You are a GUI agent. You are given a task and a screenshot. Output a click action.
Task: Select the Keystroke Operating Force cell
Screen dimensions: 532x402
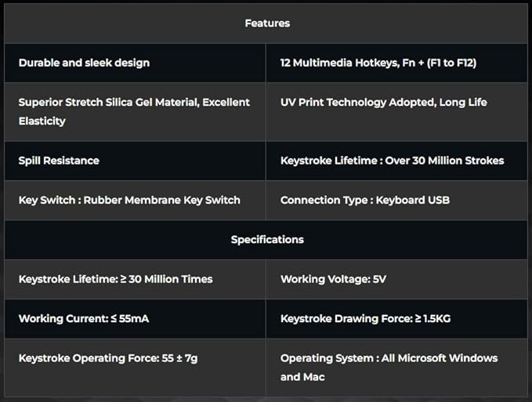pos(107,358)
